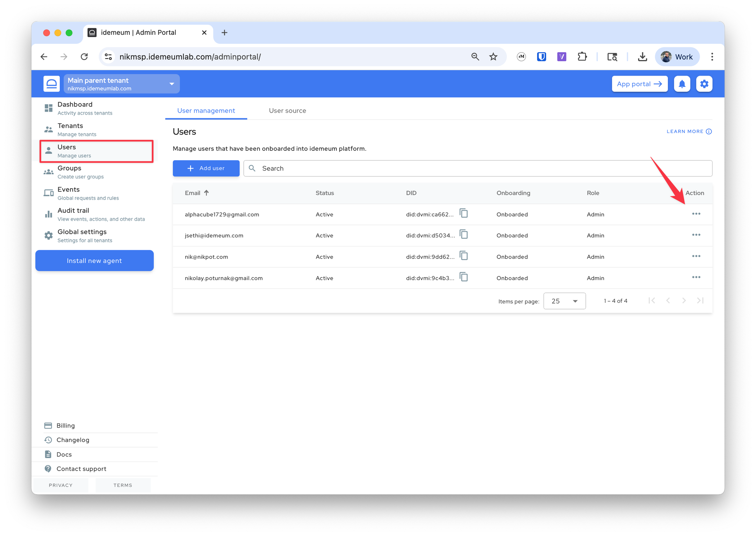Switch to the User management tab
Screen dimensions: 756x536
coord(206,111)
